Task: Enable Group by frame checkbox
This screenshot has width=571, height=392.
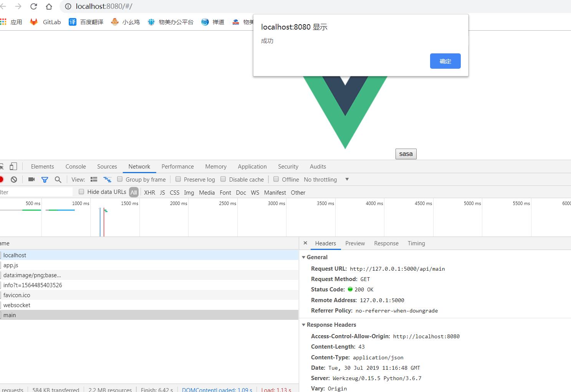Action: (x=120, y=179)
